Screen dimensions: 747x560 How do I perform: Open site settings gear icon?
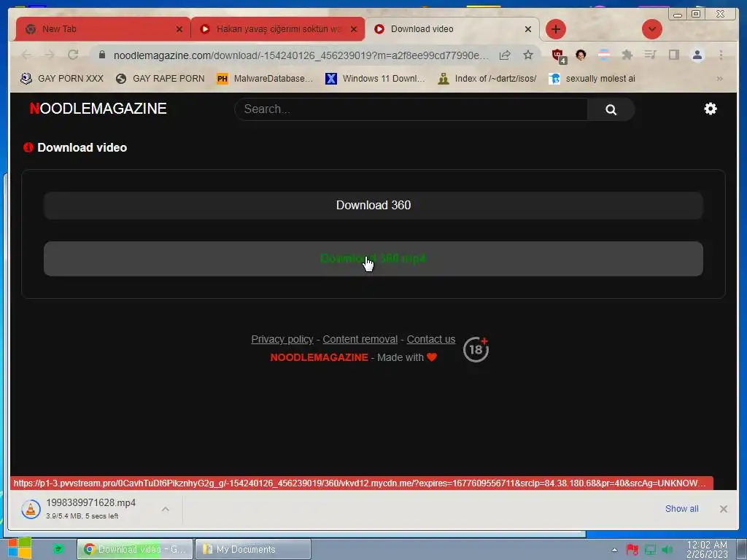tap(711, 109)
